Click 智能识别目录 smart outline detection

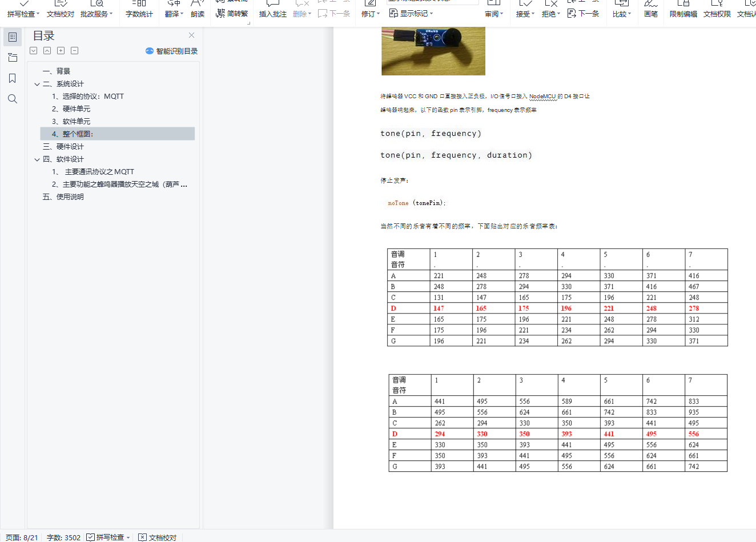click(172, 51)
